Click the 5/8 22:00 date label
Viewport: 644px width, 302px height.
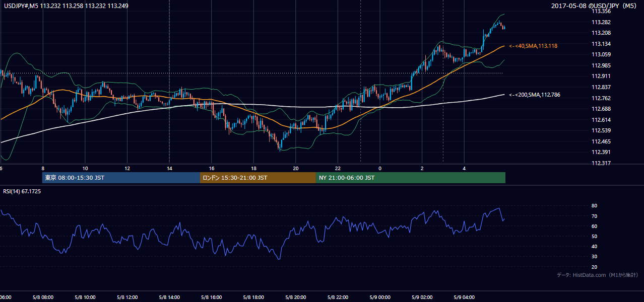click(338, 297)
